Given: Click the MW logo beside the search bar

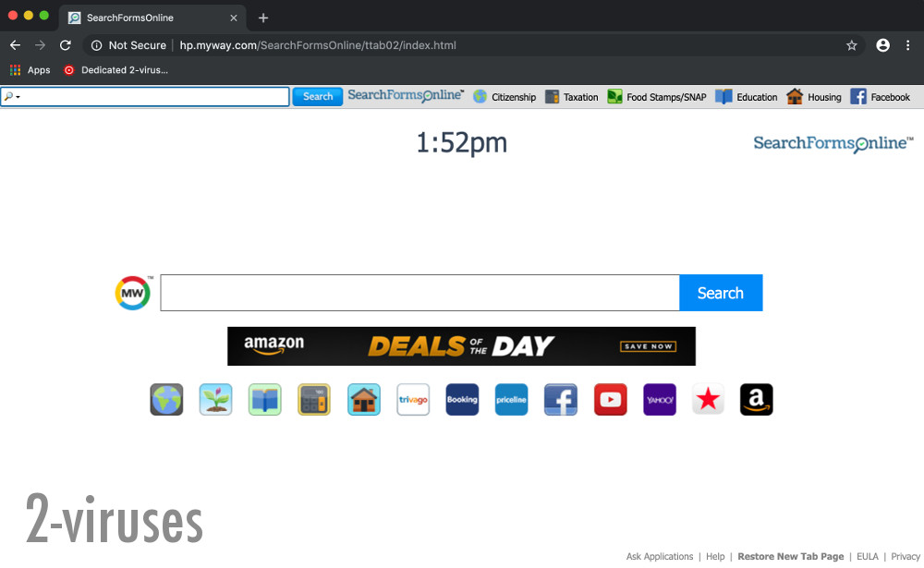Looking at the screenshot, I should click(x=132, y=293).
